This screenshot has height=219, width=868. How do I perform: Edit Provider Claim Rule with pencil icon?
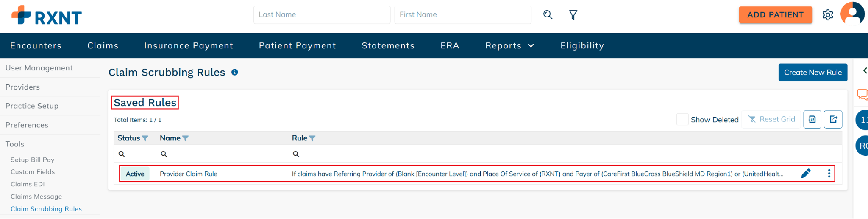point(806,174)
